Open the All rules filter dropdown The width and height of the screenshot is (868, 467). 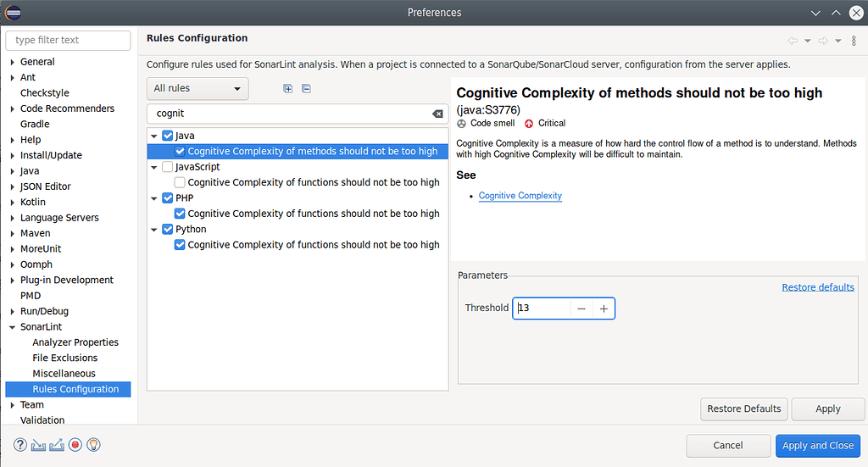(198, 88)
